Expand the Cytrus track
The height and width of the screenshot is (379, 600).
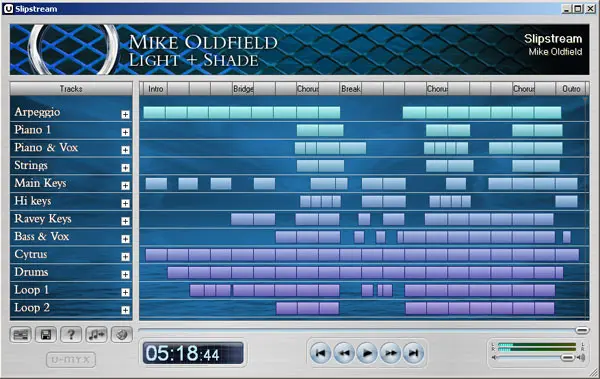pos(125,256)
